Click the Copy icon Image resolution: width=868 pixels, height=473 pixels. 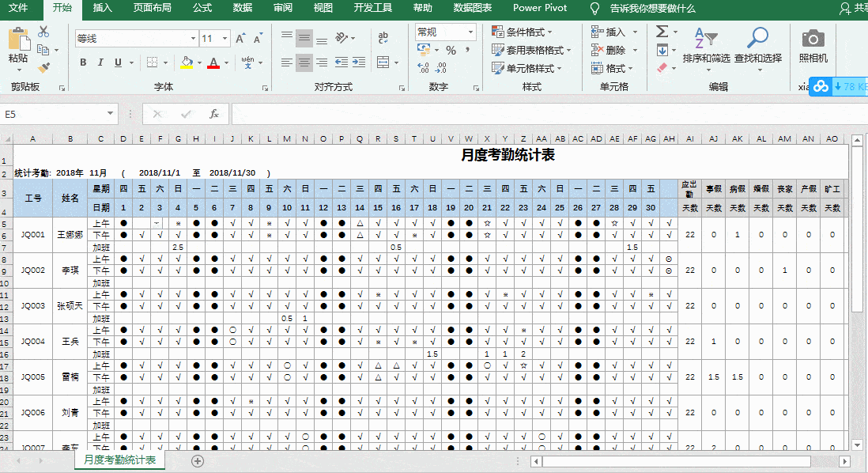coord(43,50)
